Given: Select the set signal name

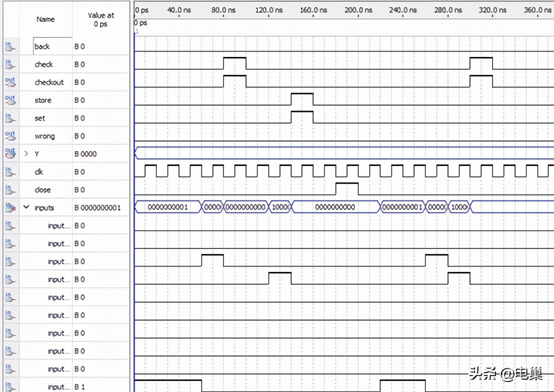Looking at the screenshot, I should [40, 118].
